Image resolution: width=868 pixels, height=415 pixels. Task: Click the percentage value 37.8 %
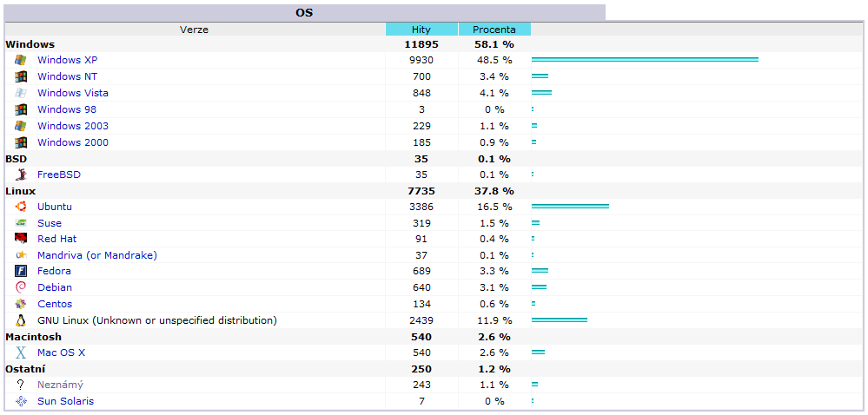pos(494,192)
